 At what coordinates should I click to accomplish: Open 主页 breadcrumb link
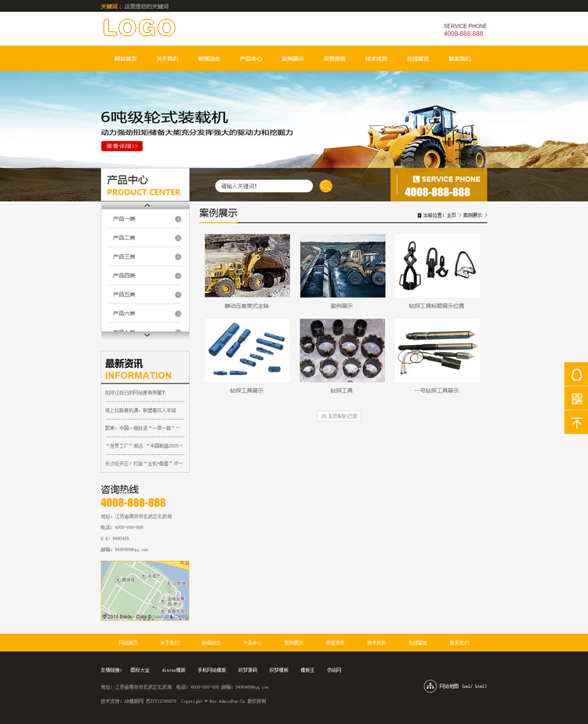(452, 215)
